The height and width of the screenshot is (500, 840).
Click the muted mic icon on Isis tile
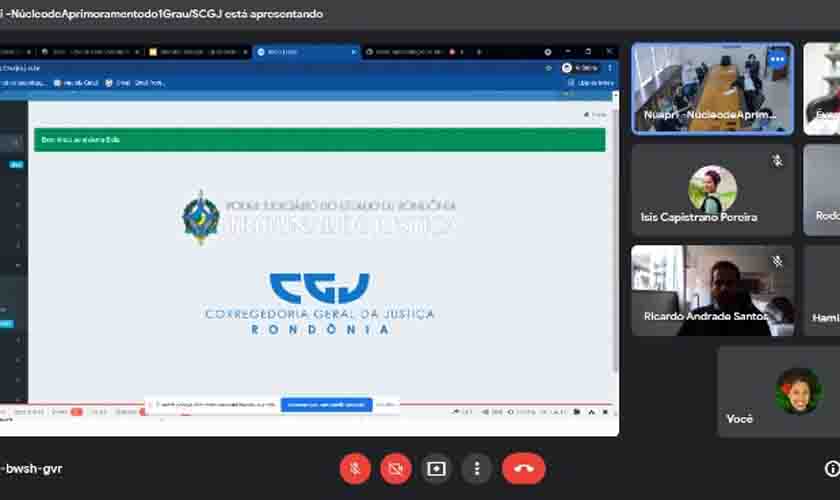tap(777, 160)
